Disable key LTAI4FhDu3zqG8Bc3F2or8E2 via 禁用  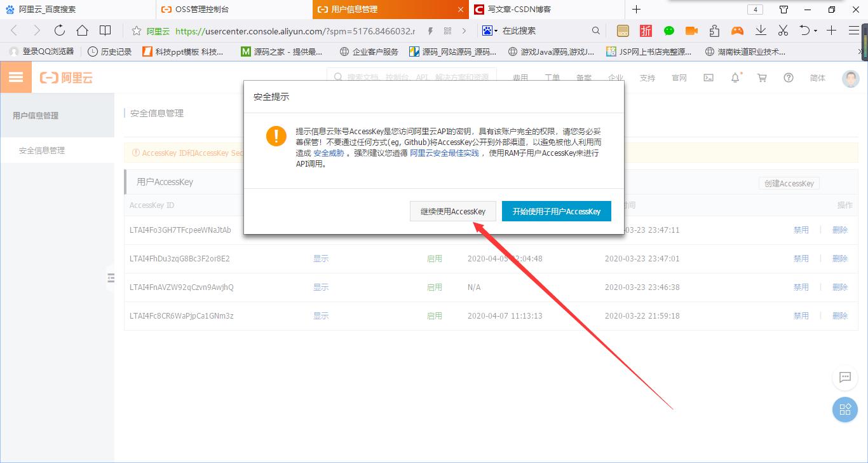point(801,259)
